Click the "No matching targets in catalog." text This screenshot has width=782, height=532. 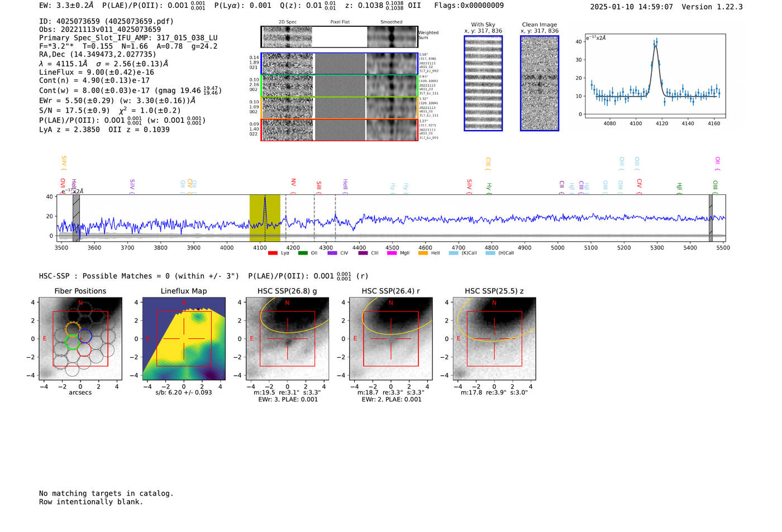[x=106, y=493]
